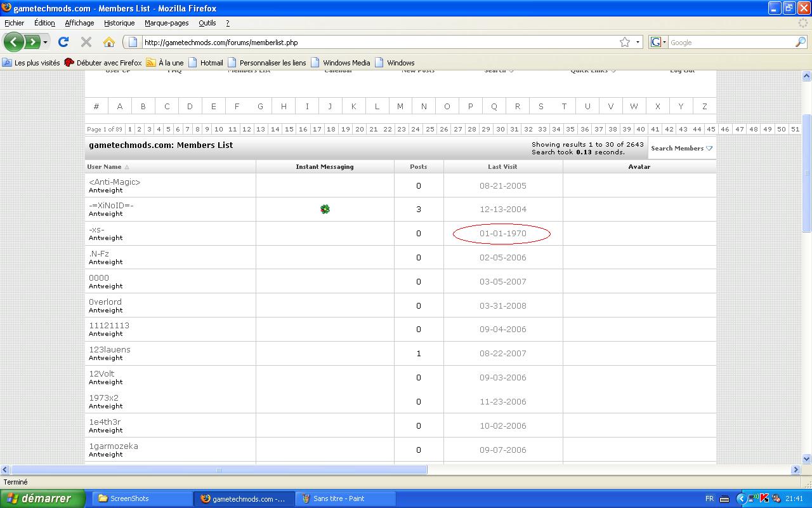Open the Google search engine selector

pos(658,43)
